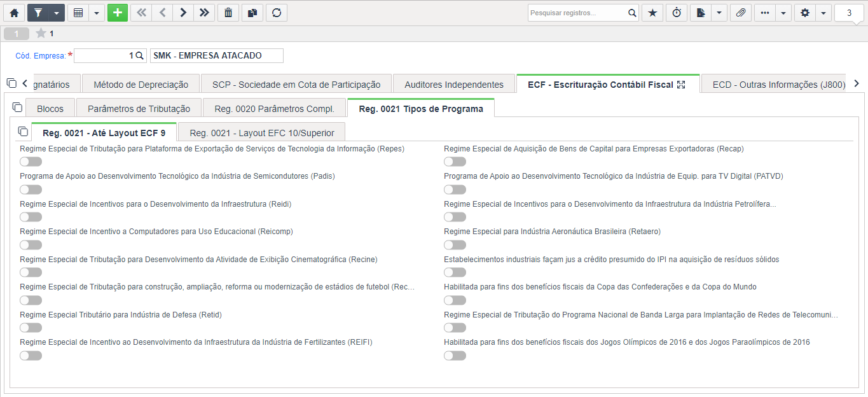Copy the record using duplicate icon
The width and height of the screenshot is (868, 397).
(252, 13)
